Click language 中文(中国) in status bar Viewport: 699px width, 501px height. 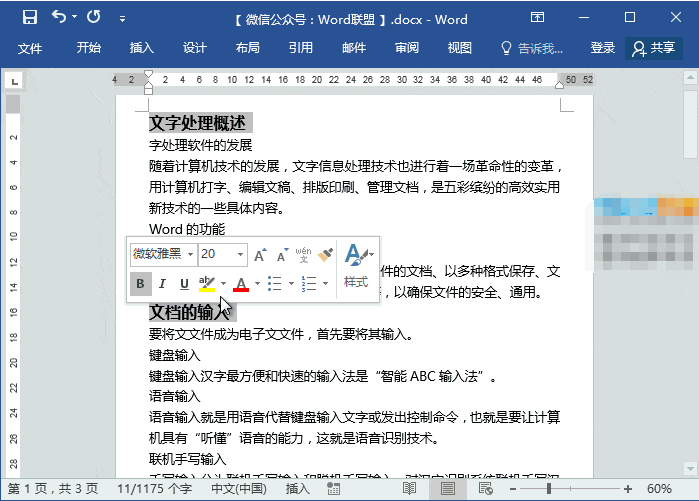coord(239,489)
